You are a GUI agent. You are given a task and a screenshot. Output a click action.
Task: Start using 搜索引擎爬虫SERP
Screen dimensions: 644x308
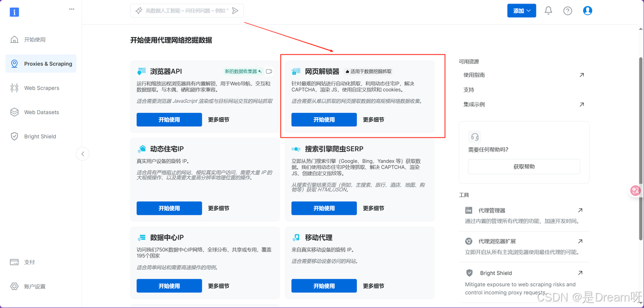(324, 208)
